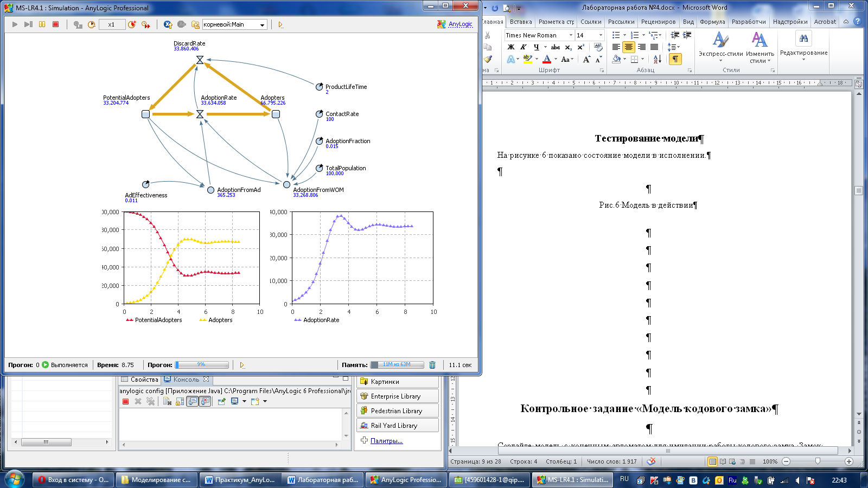
Task: Click strikethrough text icon
Action: [x=555, y=47]
